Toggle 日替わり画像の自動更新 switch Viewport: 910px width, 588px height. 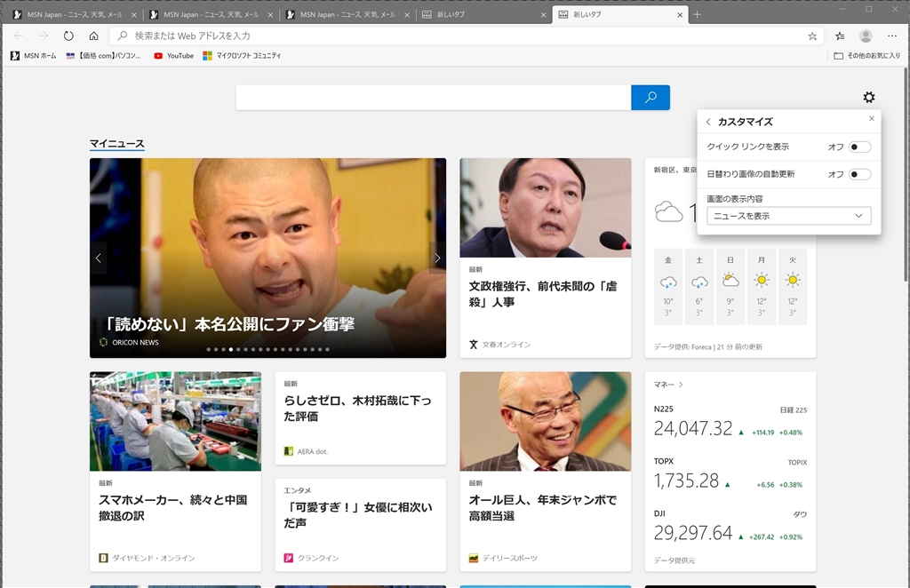click(x=858, y=174)
